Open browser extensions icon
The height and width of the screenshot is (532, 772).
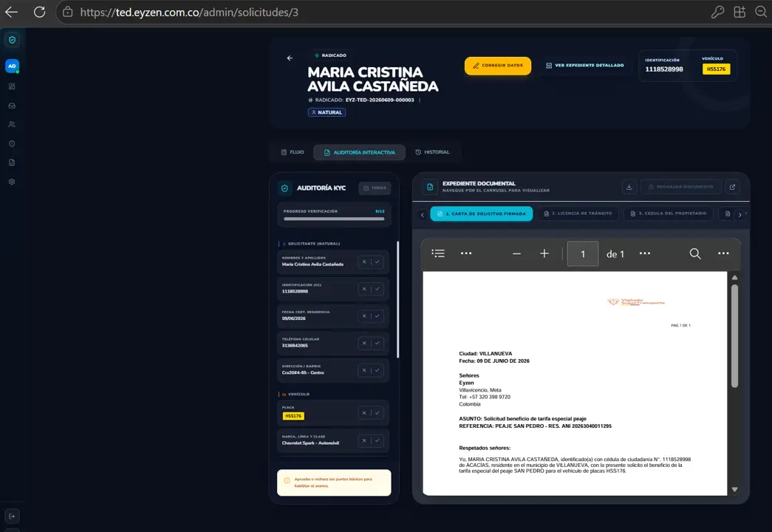(x=739, y=13)
